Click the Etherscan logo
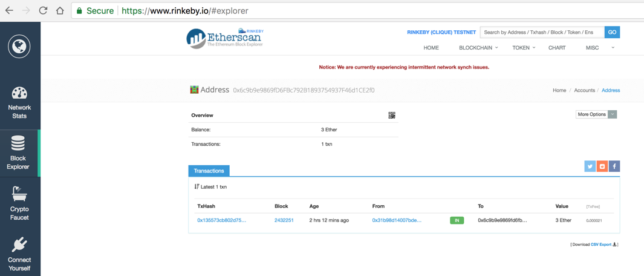Screen dimensions: 644x276 pos(224,38)
